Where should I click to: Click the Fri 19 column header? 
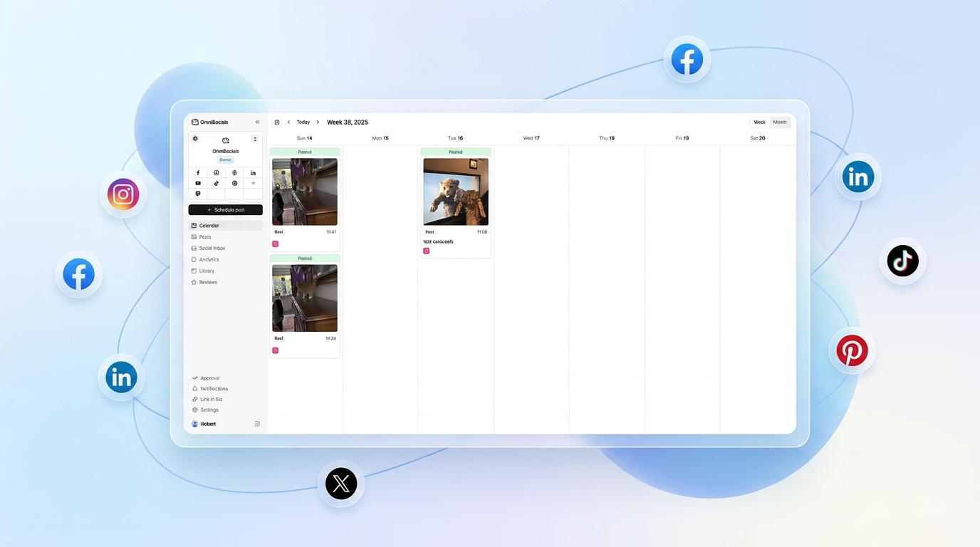point(682,138)
